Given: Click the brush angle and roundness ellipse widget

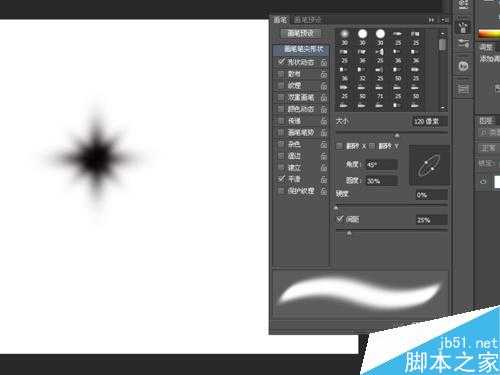Looking at the screenshot, I should 429,165.
